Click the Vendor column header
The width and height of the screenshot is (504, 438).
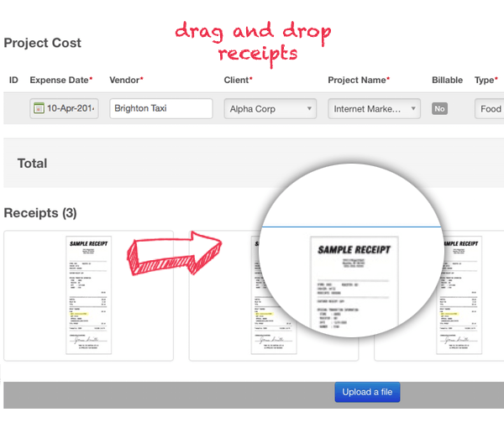(125, 80)
